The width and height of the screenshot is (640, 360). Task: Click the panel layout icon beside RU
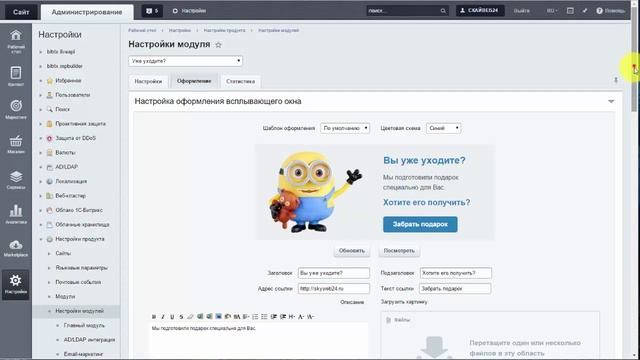pyautogui.click(x=570, y=11)
